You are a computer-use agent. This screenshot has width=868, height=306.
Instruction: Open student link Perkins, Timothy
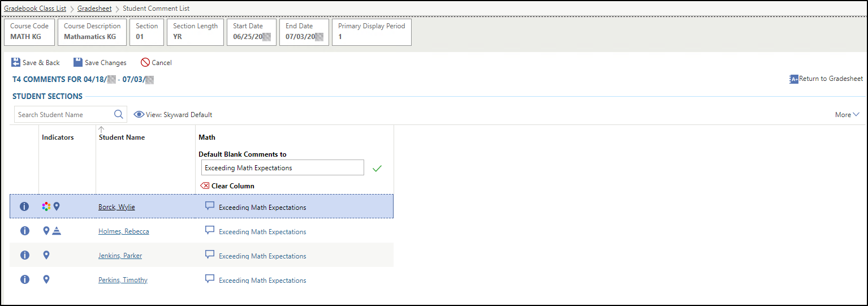pyautogui.click(x=123, y=280)
